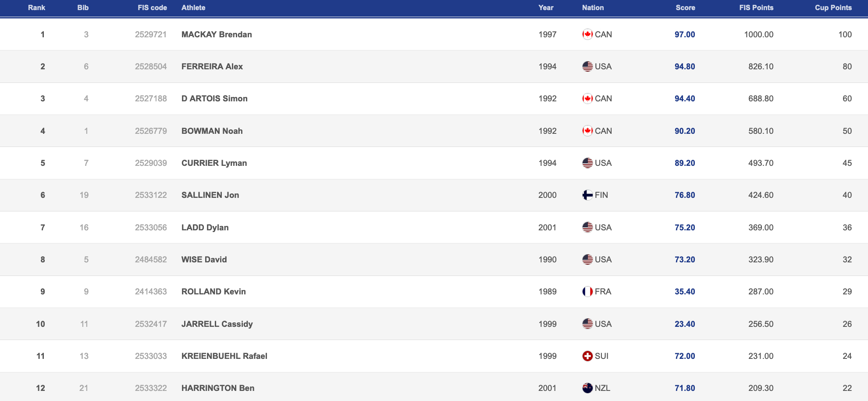868x401 pixels.
Task: Click WISE David's athlete name
Action: click(x=204, y=259)
